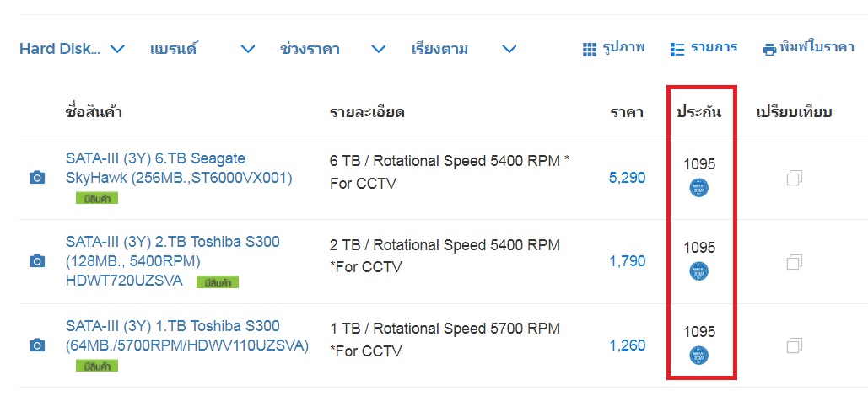Screen dimensions: 868x396
Task: Click camera icon for Seagate SkyHawk 6TB
Action: (x=36, y=178)
